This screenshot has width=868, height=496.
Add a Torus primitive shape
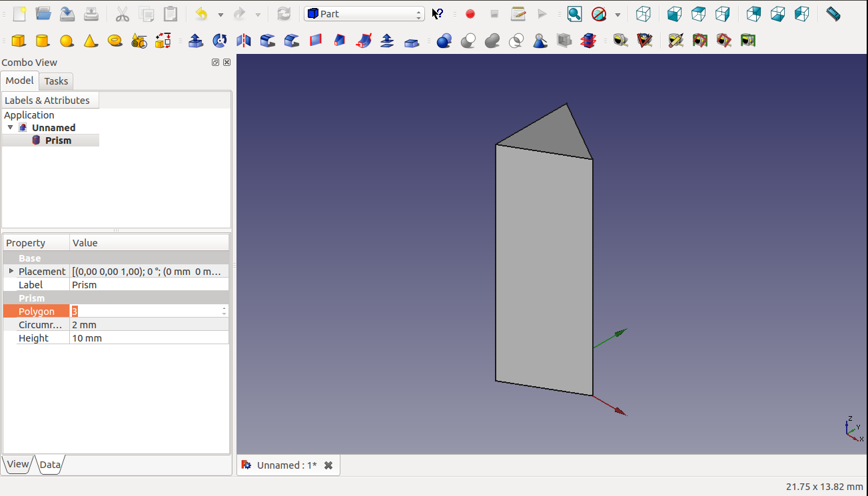(x=115, y=41)
